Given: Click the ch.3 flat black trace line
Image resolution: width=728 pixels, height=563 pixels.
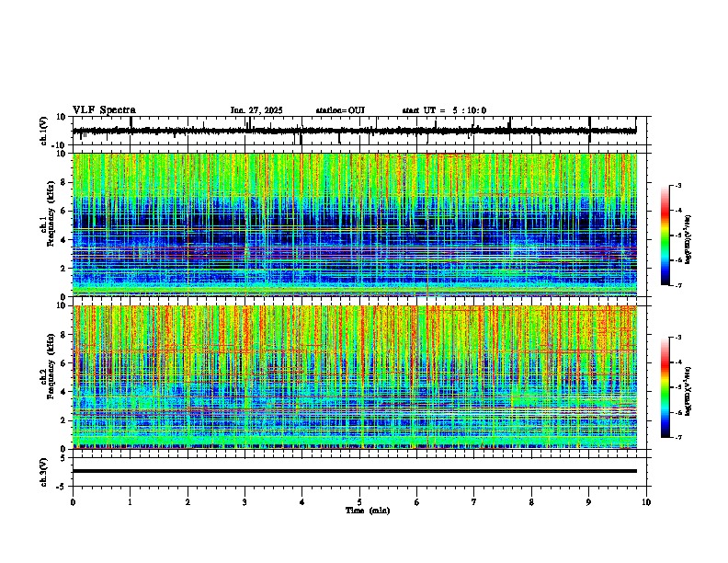Looking at the screenshot, I should tap(354, 471).
